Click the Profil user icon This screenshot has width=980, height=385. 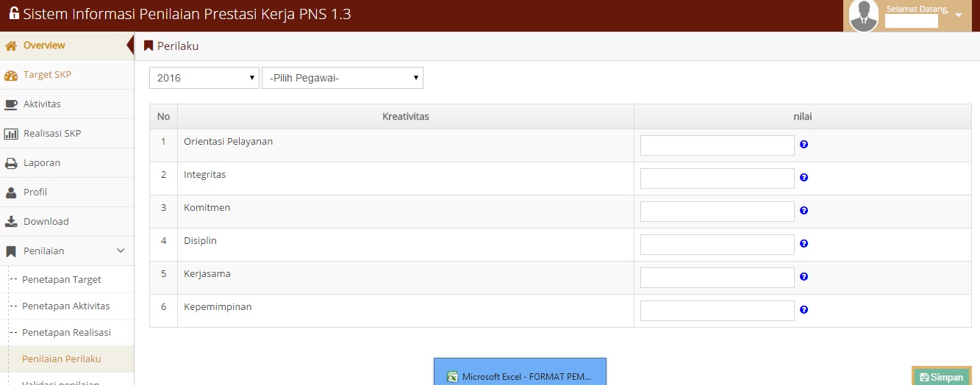pos(11,192)
